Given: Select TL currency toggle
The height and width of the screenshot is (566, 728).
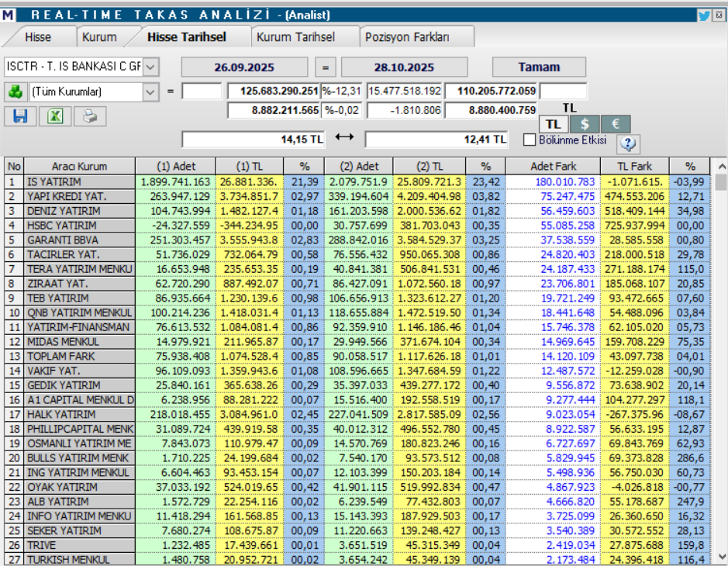Looking at the screenshot, I should click(x=553, y=124).
